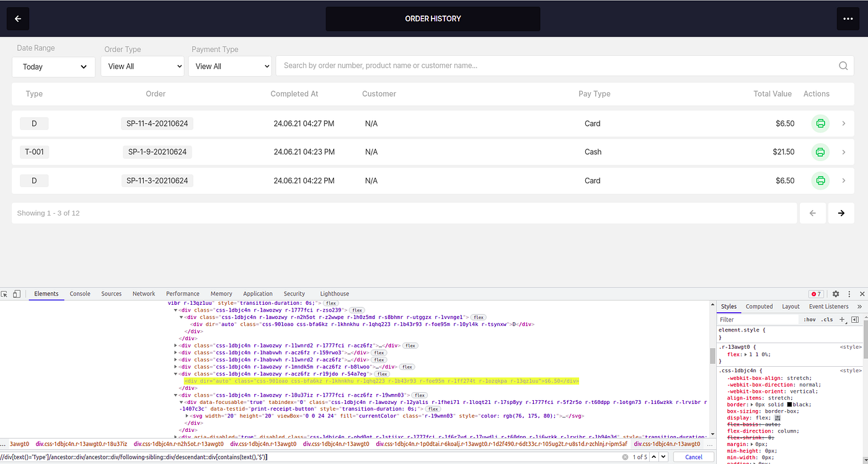
Task: Click the search magnifier icon in the search bar
Action: coord(843,65)
